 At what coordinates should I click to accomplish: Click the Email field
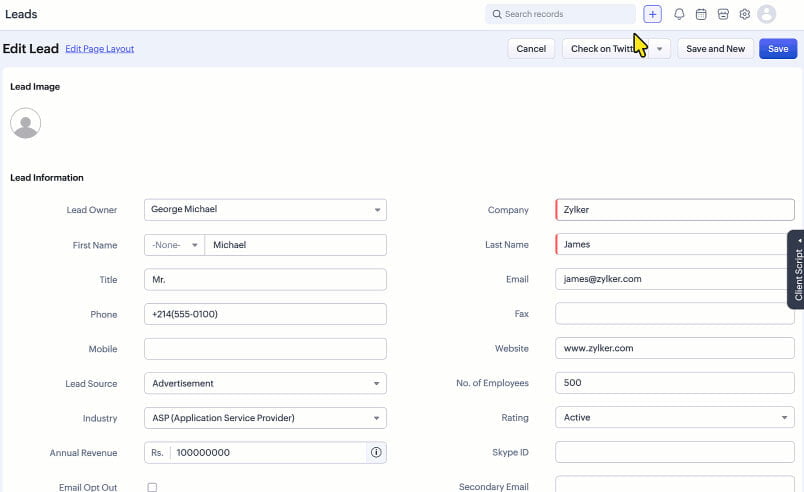672,279
